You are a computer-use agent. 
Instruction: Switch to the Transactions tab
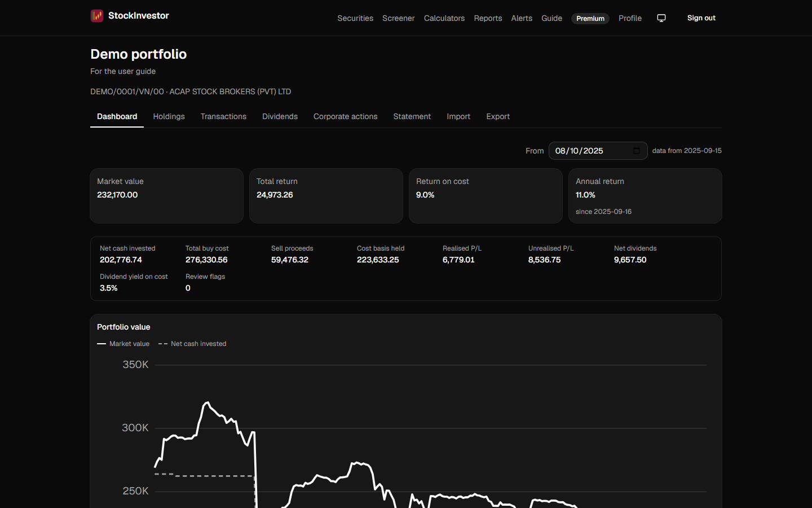click(x=223, y=116)
